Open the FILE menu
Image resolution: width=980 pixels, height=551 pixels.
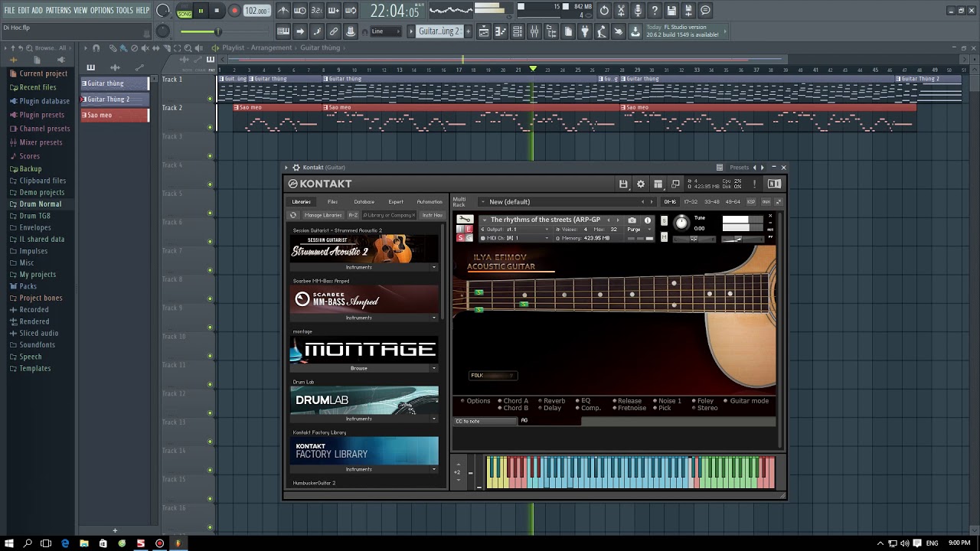coord(10,11)
